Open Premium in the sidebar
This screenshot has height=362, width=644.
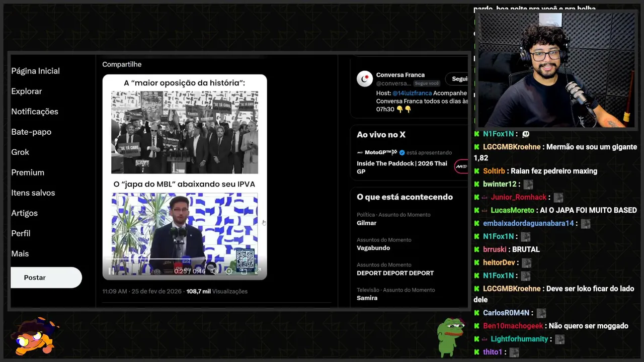coord(28,172)
